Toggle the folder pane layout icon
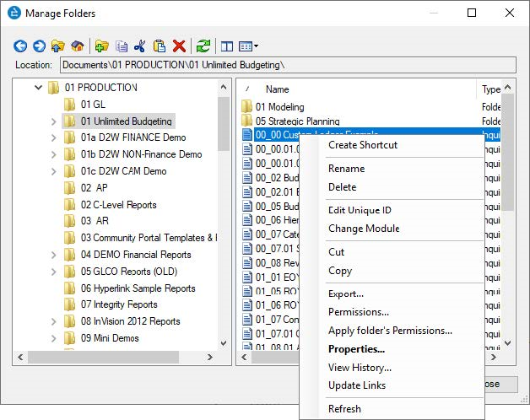 pyautogui.click(x=226, y=46)
